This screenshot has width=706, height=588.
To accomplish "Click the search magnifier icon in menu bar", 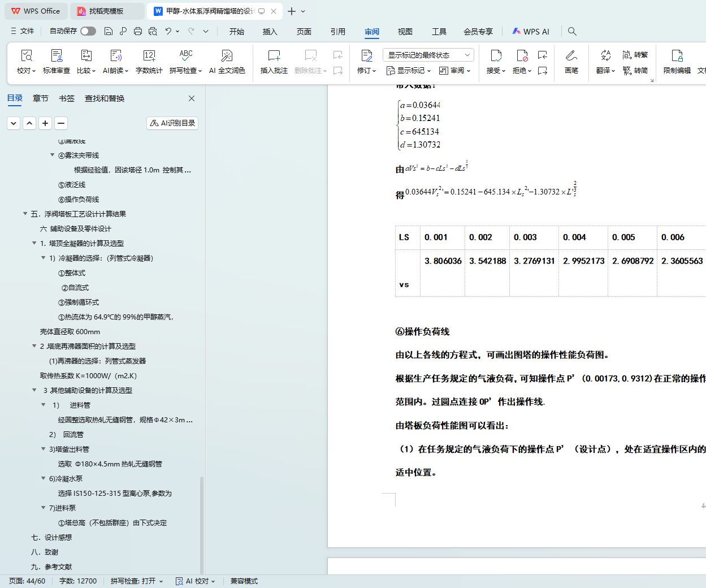I will [x=572, y=31].
